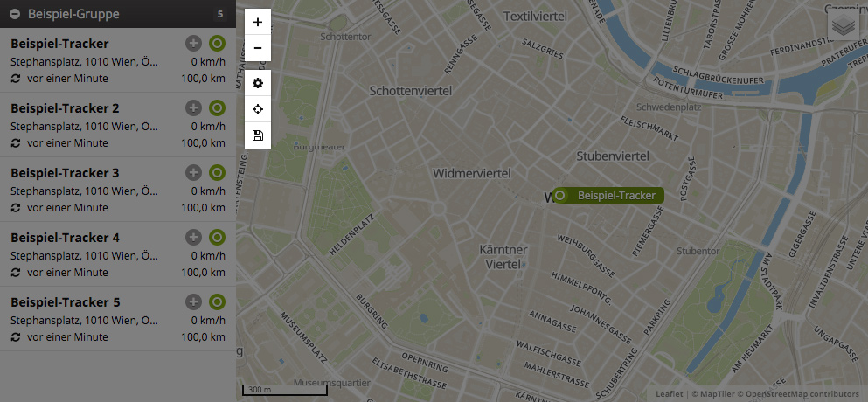Click refresh icon under Beispiel-Tracker 5
Image resolution: width=868 pixels, height=402 pixels.
click(x=16, y=337)
